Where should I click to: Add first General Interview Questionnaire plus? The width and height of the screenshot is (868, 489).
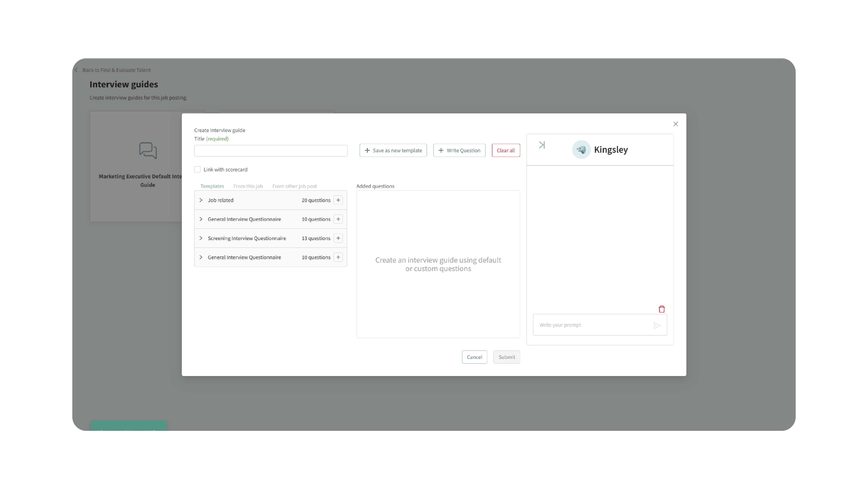coord(338,219)
